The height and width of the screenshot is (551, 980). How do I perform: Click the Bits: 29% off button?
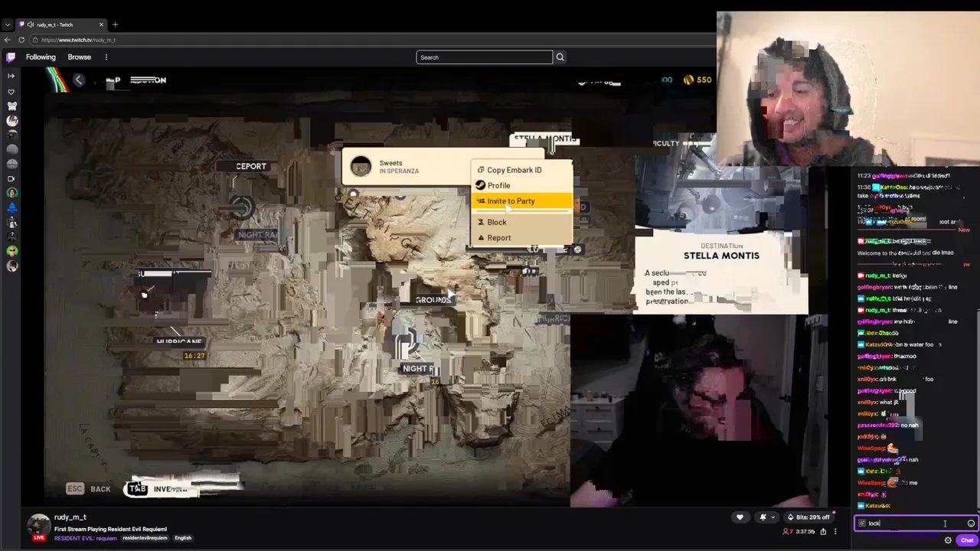click(x=808, y=517)
